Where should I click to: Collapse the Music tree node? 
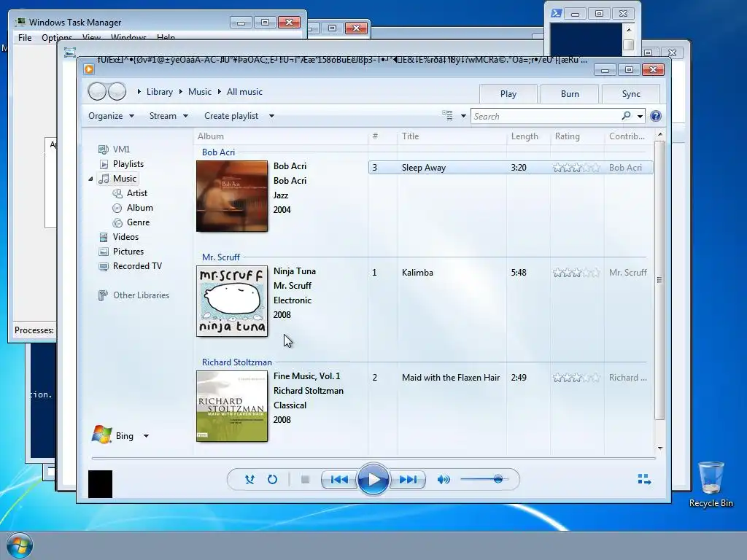click(x=90, y=179)
